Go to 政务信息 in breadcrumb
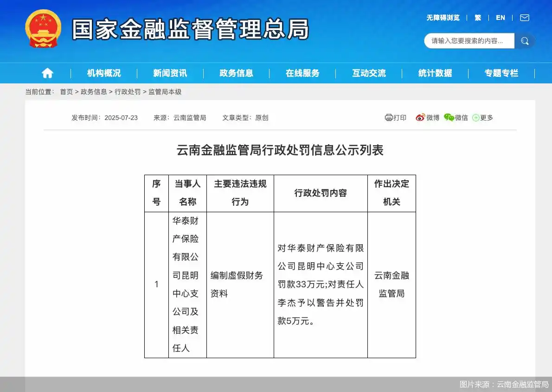The width and height of the screenshot is (552, 392). 94,92
